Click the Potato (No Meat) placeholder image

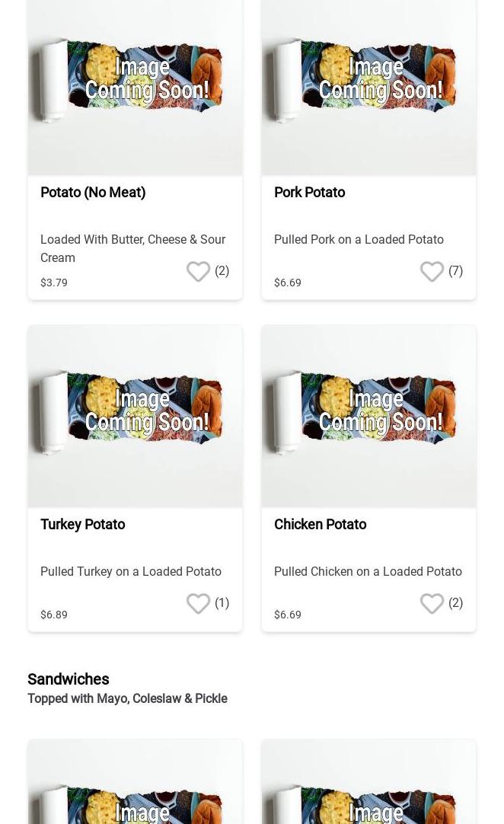135,88
